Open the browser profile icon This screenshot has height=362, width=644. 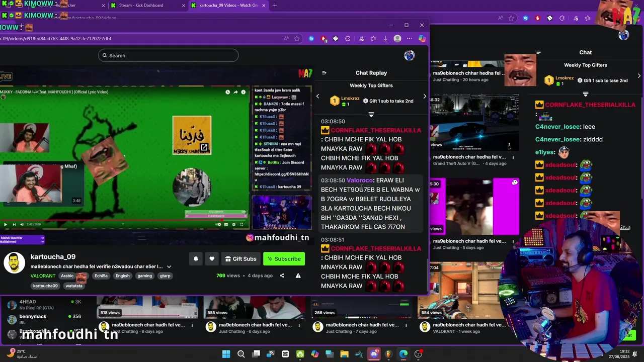pyautogui.click(x=397, y=39)
